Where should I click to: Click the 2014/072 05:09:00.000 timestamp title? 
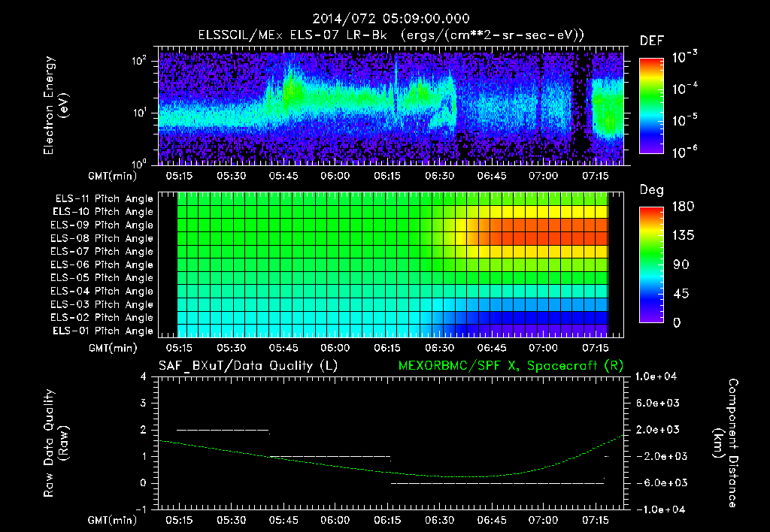[391, 19]
